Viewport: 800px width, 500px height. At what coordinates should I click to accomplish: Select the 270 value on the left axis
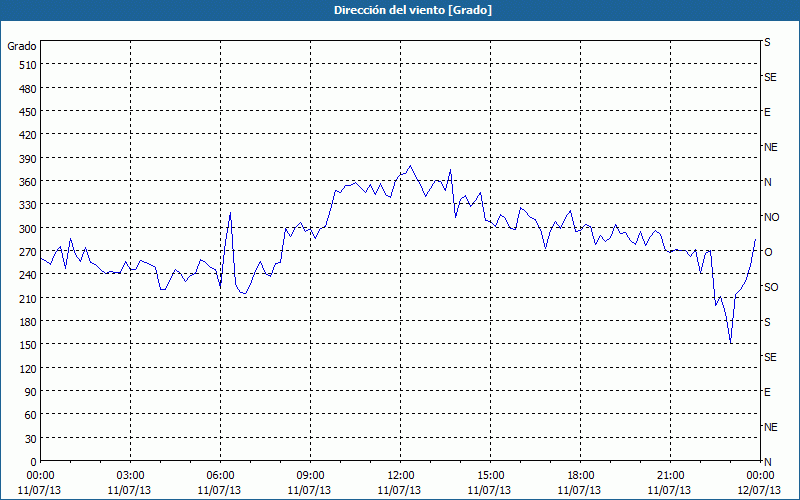pos(28,252)
